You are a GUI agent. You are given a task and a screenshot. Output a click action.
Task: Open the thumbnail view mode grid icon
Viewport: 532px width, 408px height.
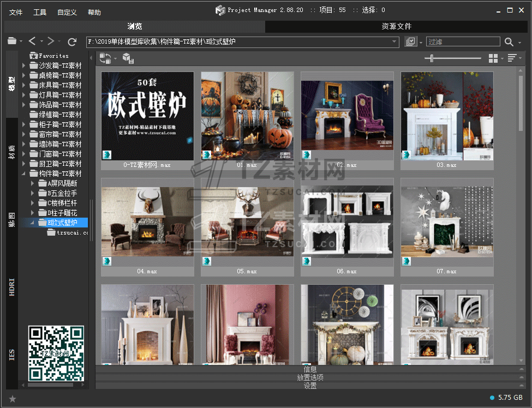click(x=493, y=58)
